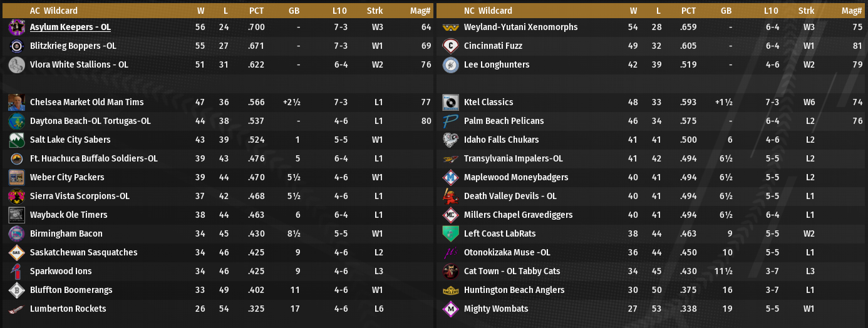Open the Asylum Keepers - OL team page
868x328 pixels.
click(70, 28)
